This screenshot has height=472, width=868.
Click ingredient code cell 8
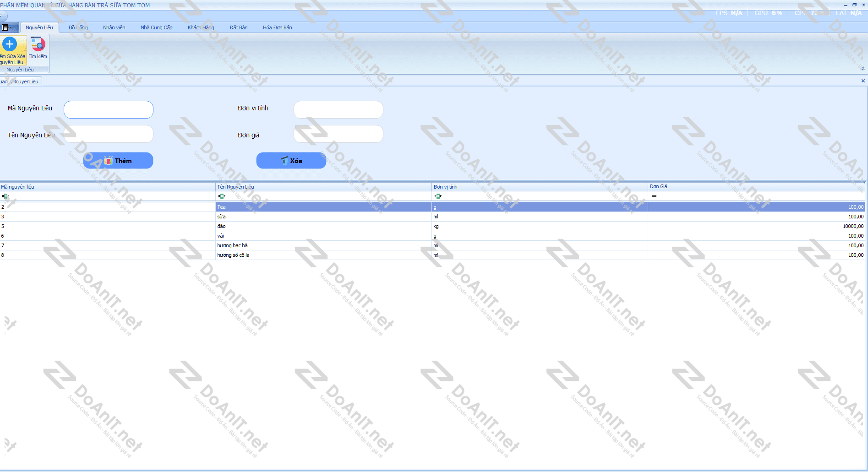(x=108, y=255)
